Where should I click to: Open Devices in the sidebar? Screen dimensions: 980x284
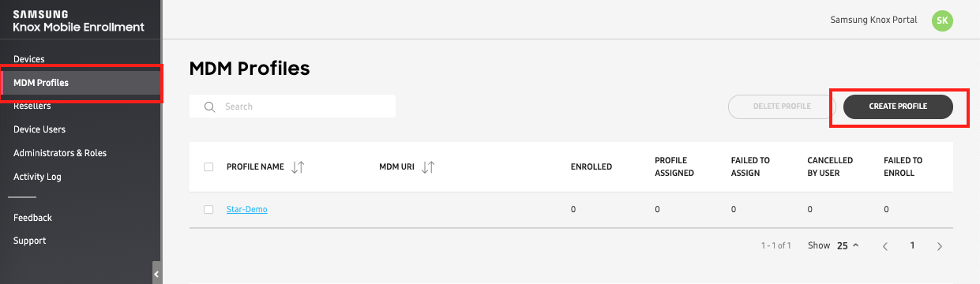click(29, 59)
